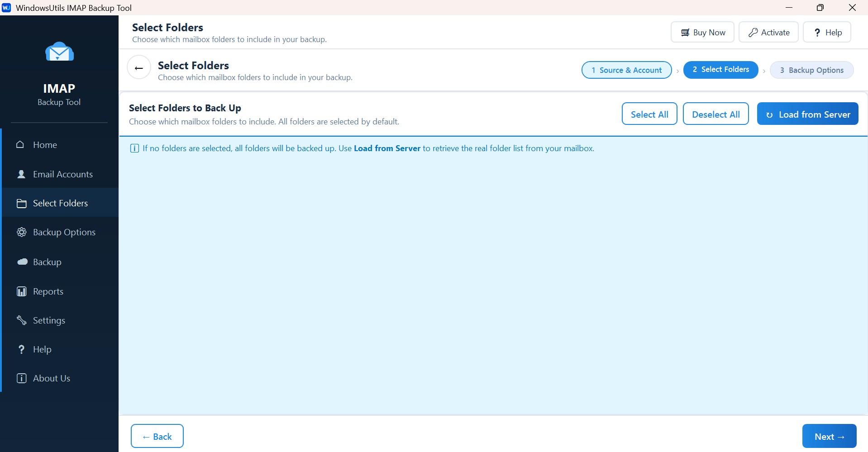Click the IMAP mail envelope logo
The image size is (868, 452).
coord(59,52)
